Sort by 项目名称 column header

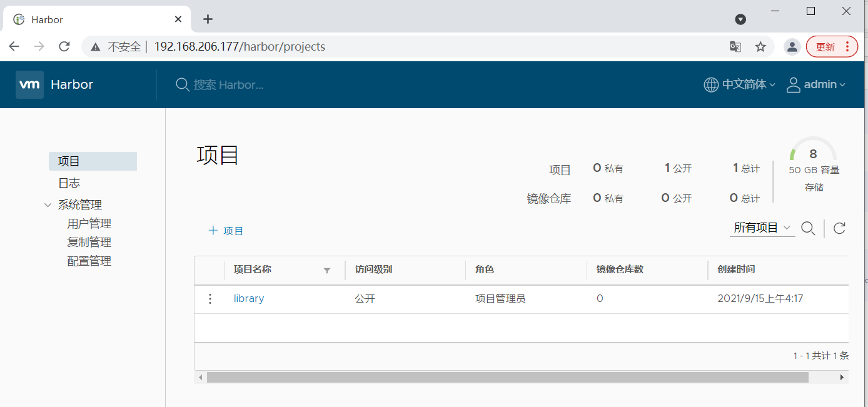click(x=253, y=269)
